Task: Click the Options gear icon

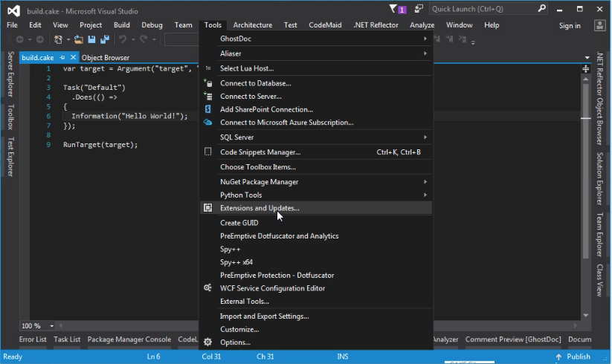Action: click(x=208, y=342)
